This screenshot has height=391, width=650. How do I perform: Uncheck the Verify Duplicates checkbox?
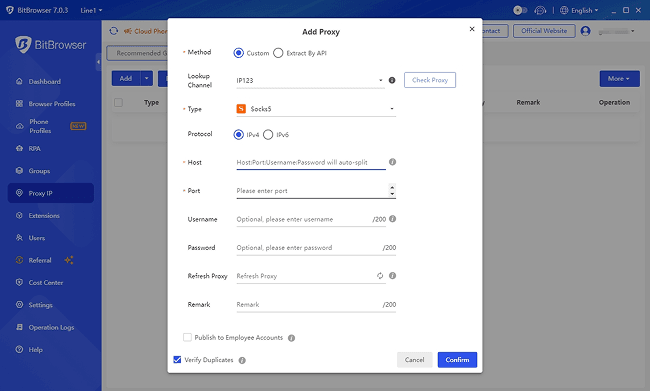(x=177, y=359)
